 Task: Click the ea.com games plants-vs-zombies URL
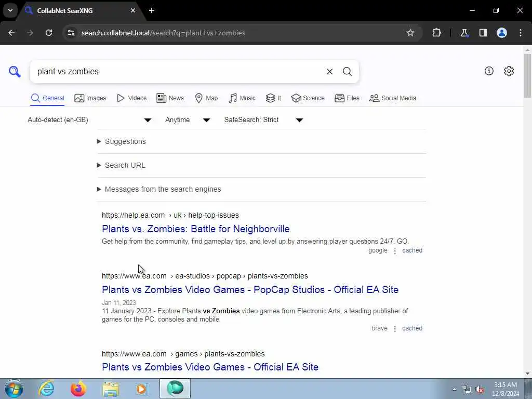click(183, 353)
